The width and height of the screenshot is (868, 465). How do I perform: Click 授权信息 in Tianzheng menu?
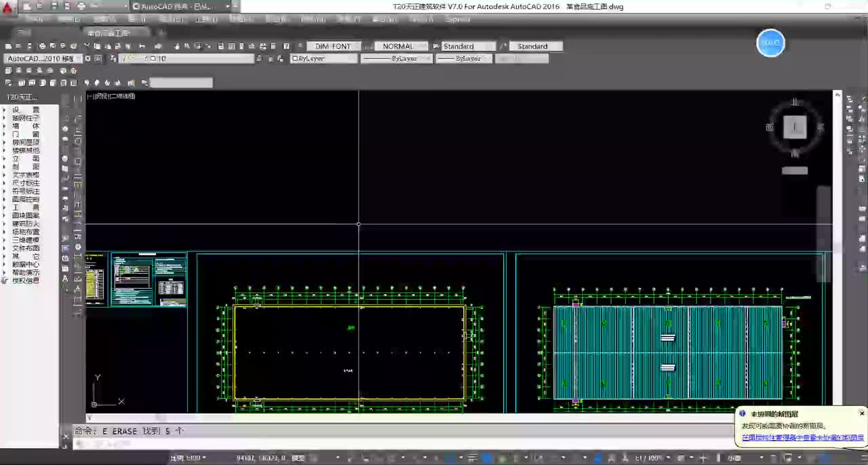pos(26,281)
